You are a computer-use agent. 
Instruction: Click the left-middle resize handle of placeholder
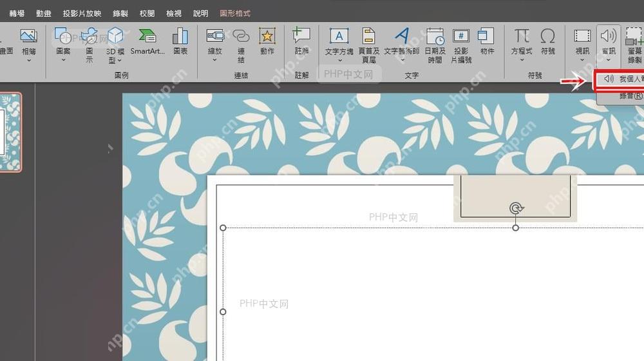pyautogui.click(x=223, y=311)
